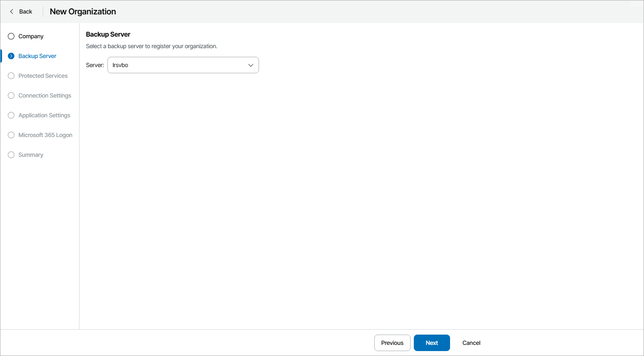Select the Company wizard step
Viewport: 644px width, 356px height.
(31, 36)
